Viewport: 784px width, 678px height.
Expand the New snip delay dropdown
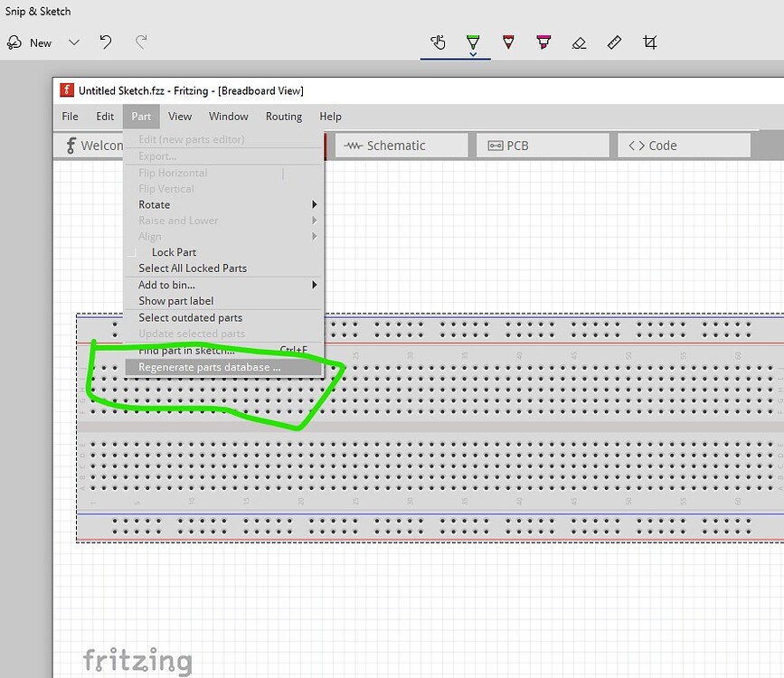point(74,43)
